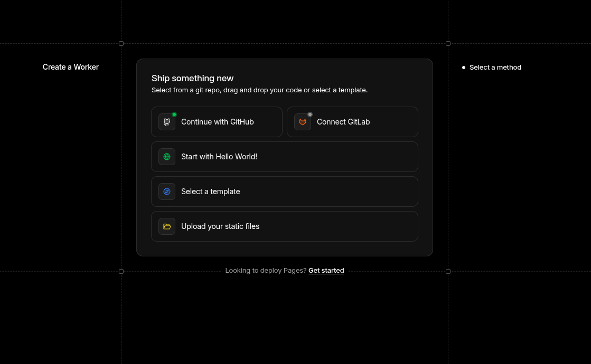Click 'Looking to deploy Pages?' text
Image resolution: width=591 pixels, height=364 pixels.
(266, 271)
